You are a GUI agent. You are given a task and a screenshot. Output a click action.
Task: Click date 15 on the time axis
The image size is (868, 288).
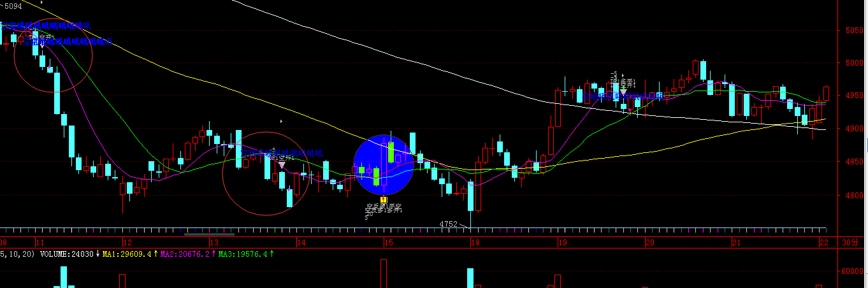[388, 243]
